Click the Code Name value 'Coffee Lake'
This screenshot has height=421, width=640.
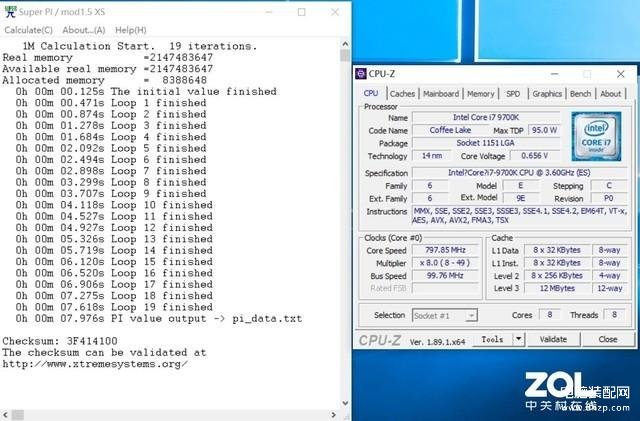450,130
